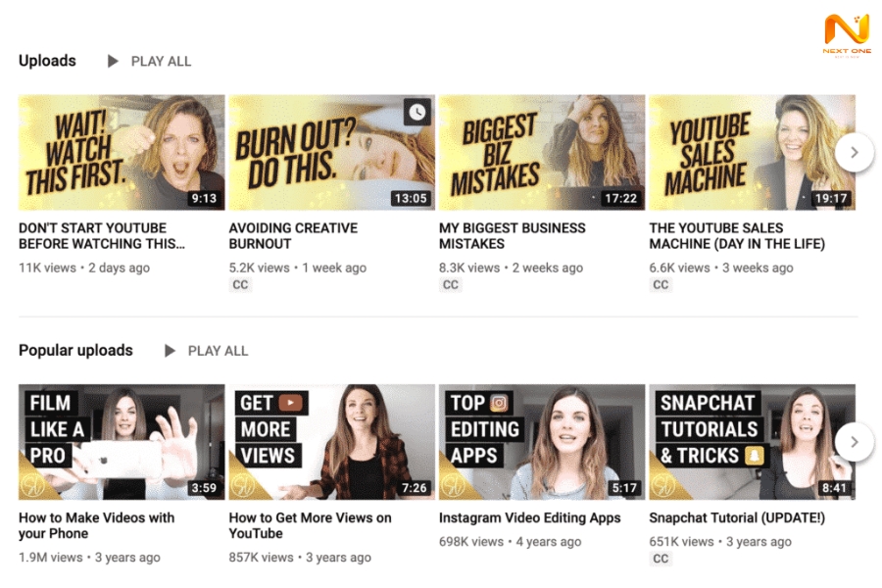The width and height of the screenshot is (882, 588).
Task: Click the '857K views • 3 years ago' text
Action: (x=300, y=558)
